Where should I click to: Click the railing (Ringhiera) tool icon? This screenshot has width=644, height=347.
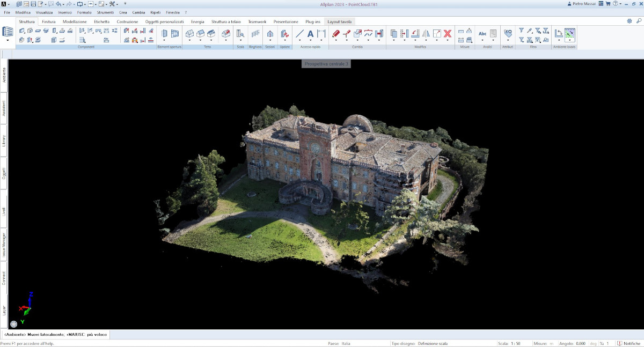click(x=255, y=34)
